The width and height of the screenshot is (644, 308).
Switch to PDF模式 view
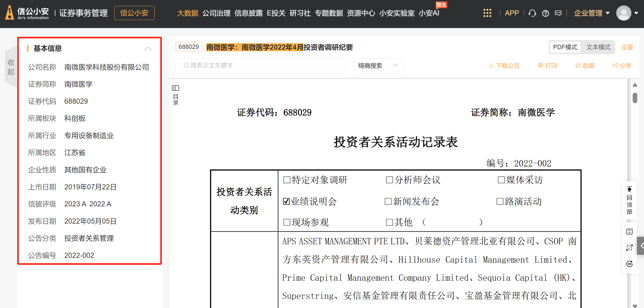click(x=565, y=47)
